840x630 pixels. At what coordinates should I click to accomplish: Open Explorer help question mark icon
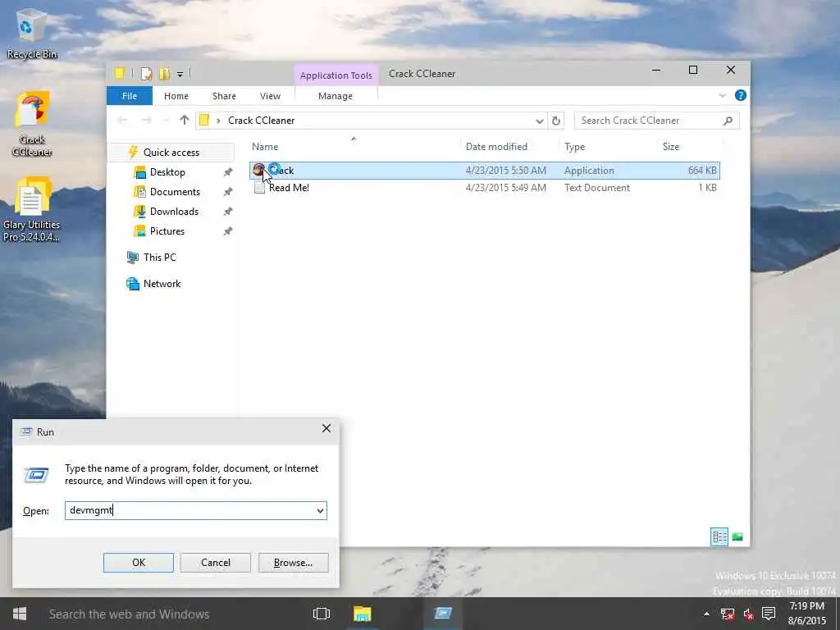click(741, 95)
